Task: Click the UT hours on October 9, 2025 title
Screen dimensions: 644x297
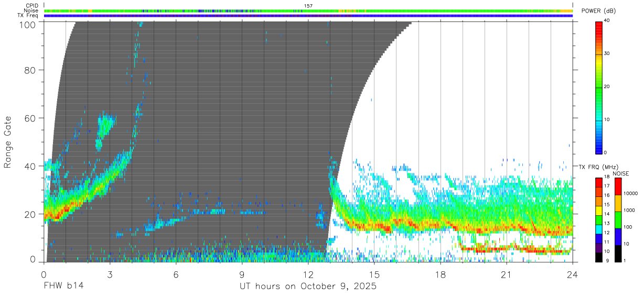Action: coord(308,287)
